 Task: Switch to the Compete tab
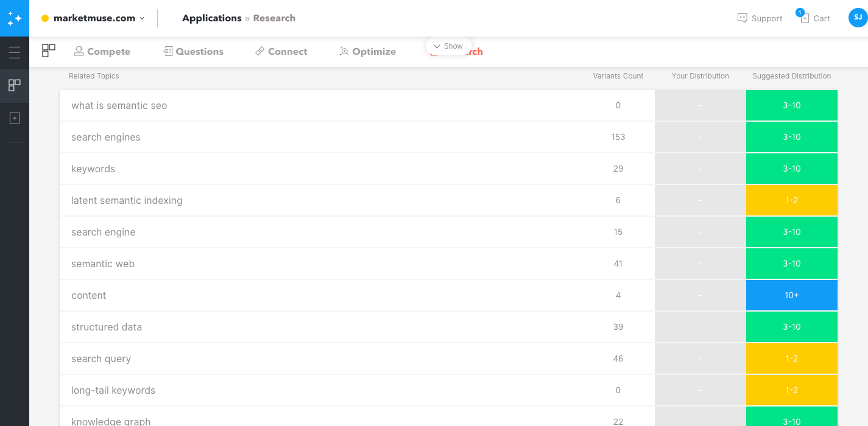[102, 52]
